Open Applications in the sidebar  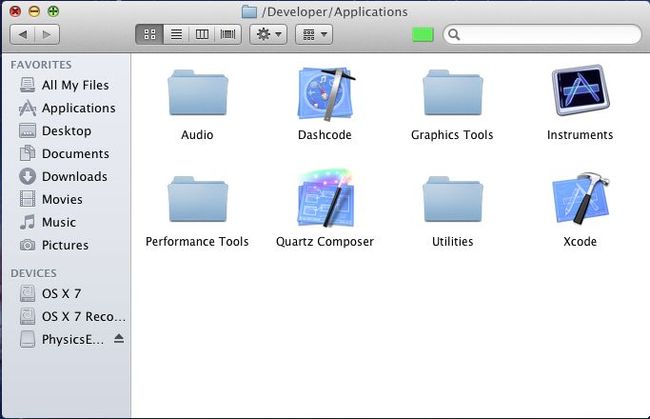[x=66, y=108]
